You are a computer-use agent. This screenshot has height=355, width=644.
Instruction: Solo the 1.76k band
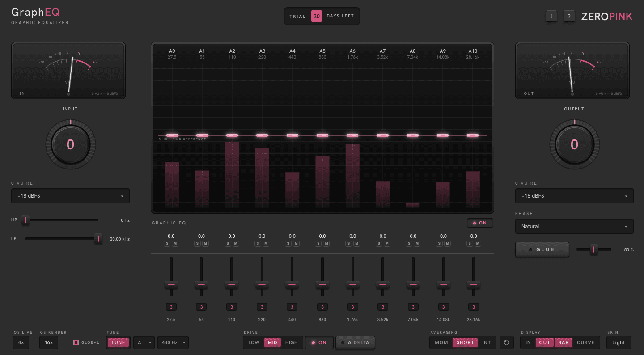[x=349, y=244]
